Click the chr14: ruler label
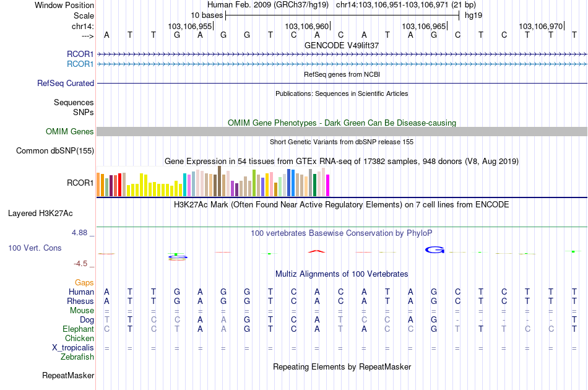The image size is (588, 390). pos(83,26)
